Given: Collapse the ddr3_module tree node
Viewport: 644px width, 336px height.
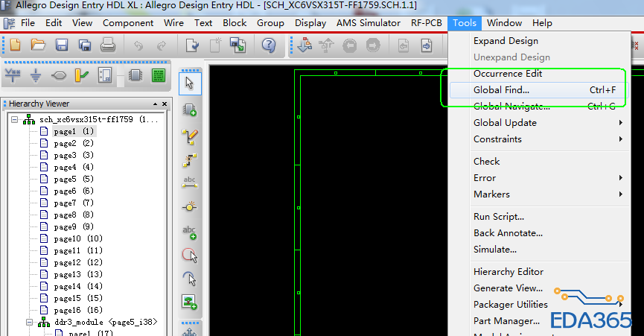Looking at the screenshot, I should 30,323.
